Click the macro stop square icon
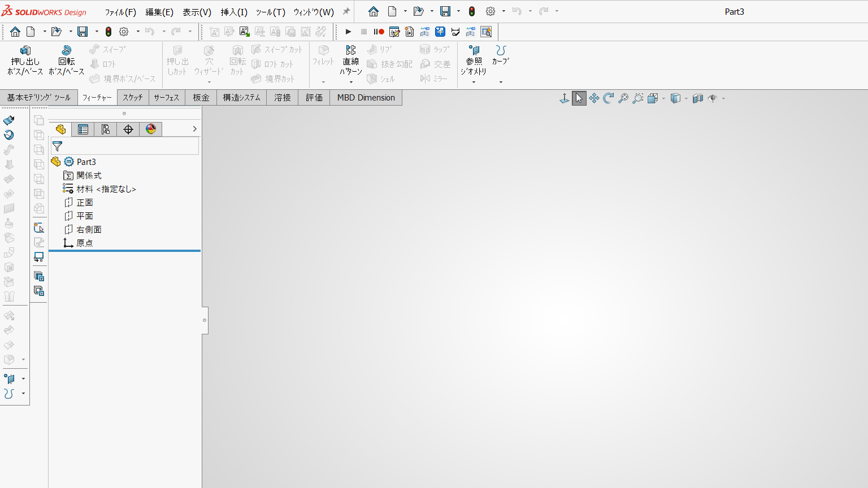 364,32
